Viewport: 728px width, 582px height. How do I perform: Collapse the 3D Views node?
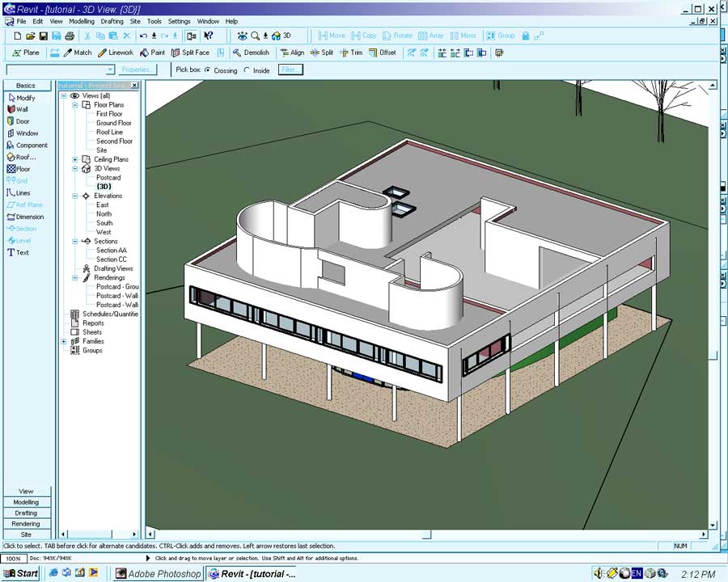pyautogui.click(x=74, y=168)
